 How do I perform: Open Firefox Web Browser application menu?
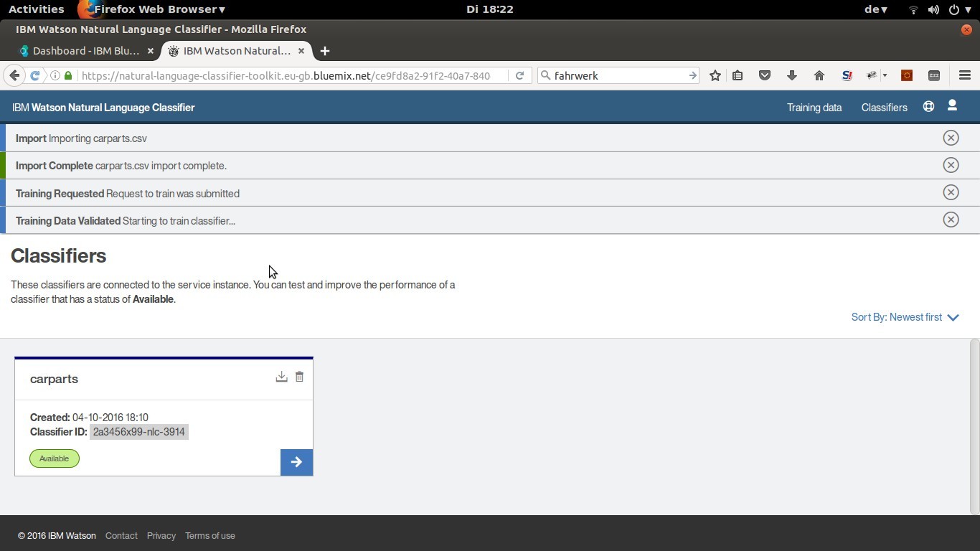point(152,9)
